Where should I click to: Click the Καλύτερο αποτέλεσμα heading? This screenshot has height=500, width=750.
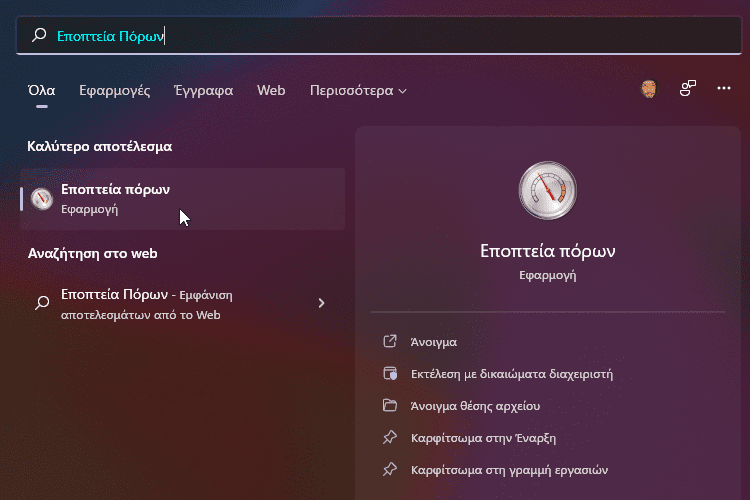[x=99, y=146]
